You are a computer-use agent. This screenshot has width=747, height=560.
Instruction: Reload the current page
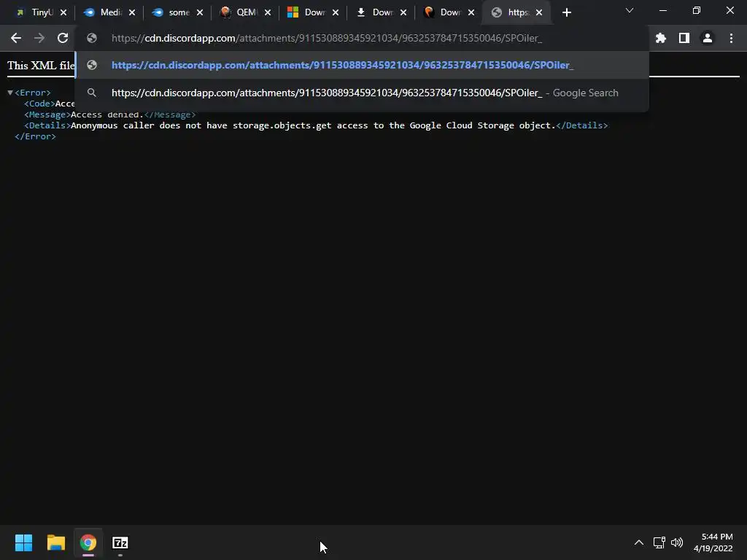pos(63,38)
